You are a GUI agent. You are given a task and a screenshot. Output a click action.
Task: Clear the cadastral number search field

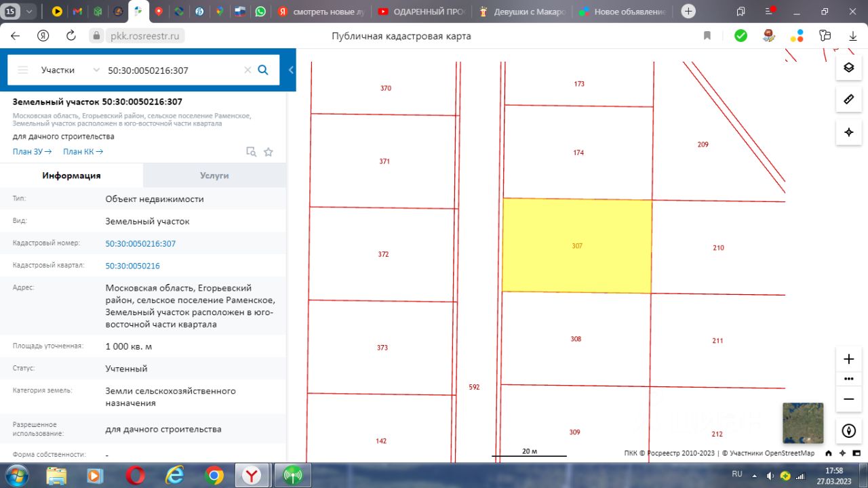pos(248,70)
